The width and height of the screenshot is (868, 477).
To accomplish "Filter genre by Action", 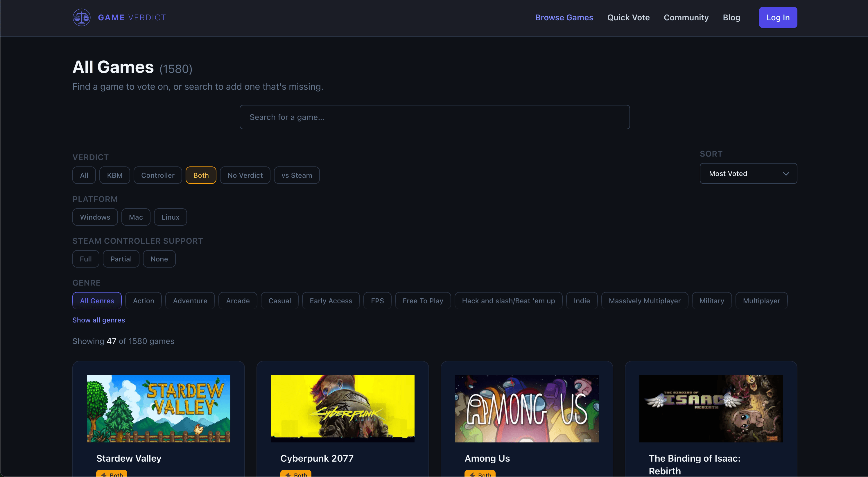I will (144, 300).
